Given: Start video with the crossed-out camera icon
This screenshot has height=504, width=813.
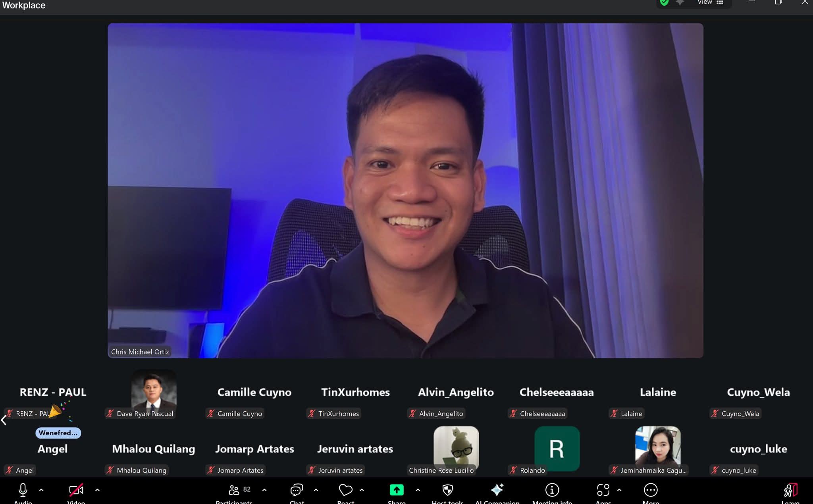Looking at the screenshot, I should click(76, 490).
